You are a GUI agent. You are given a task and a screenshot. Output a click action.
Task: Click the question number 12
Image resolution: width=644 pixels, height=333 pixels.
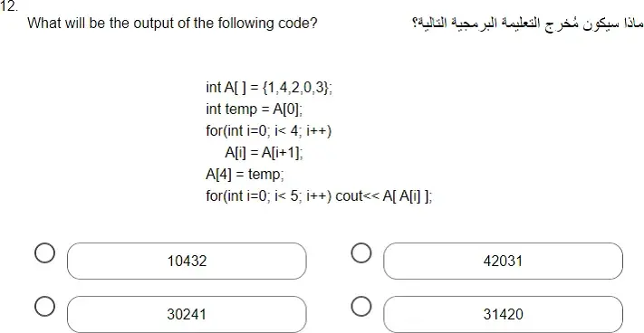pyautogui.click(x=9, y=6)
